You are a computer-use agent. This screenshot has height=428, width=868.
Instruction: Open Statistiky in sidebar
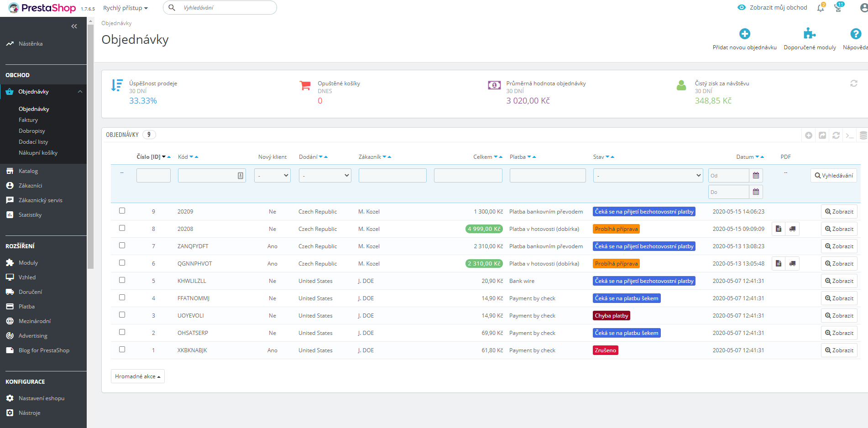pos(30,215)
